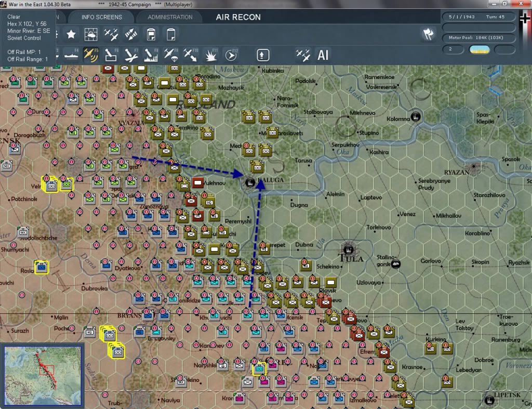Image resolution: width=532 pixels, height=409 pixels.
Task: Select the yellow-highlighted unit near Roslavl
Action: (x=42, y=268)
